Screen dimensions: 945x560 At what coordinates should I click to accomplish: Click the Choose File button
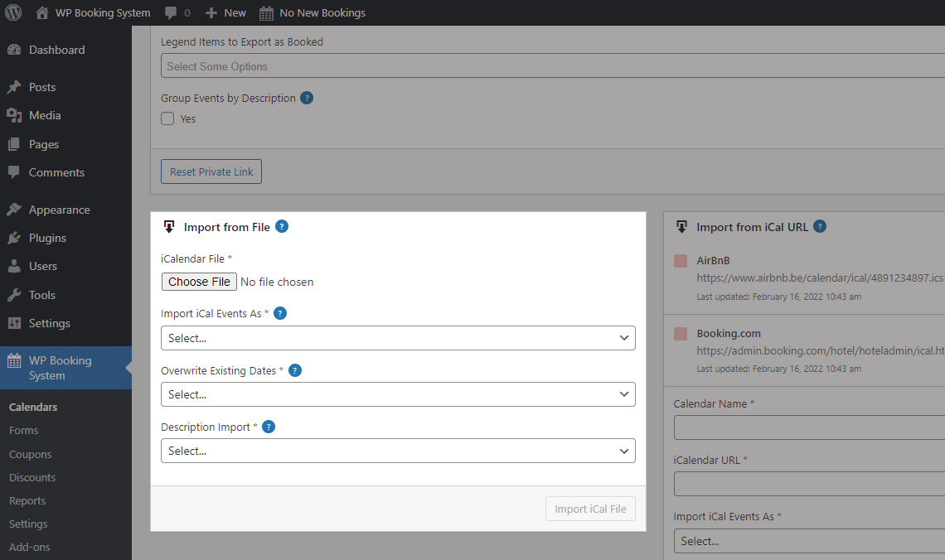[199, 282]
